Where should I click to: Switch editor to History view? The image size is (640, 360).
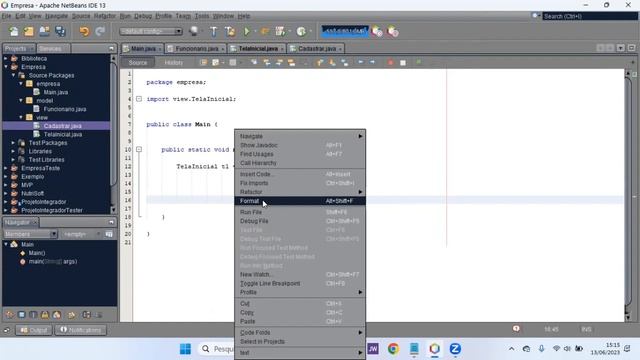tap(173, 62)
